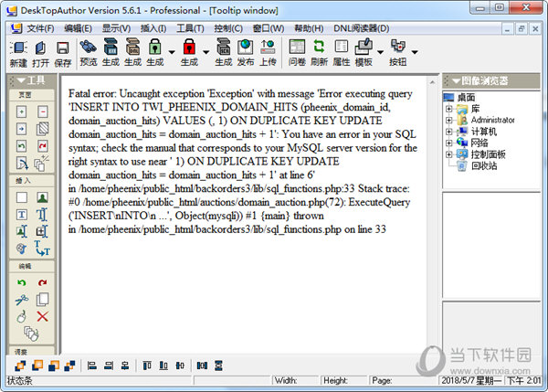Viewport: 548px width, 392px height.
Task: Open dropdown arrow beside green padlock 生成
Action: (172, 52)
